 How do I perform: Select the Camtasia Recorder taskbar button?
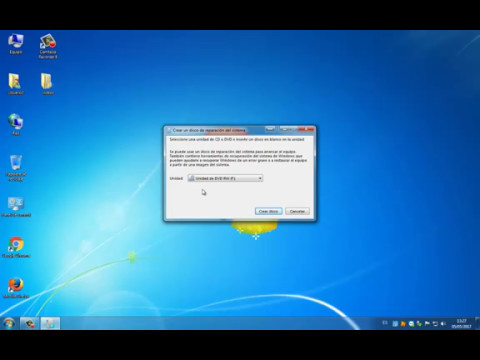coord(30,323)
